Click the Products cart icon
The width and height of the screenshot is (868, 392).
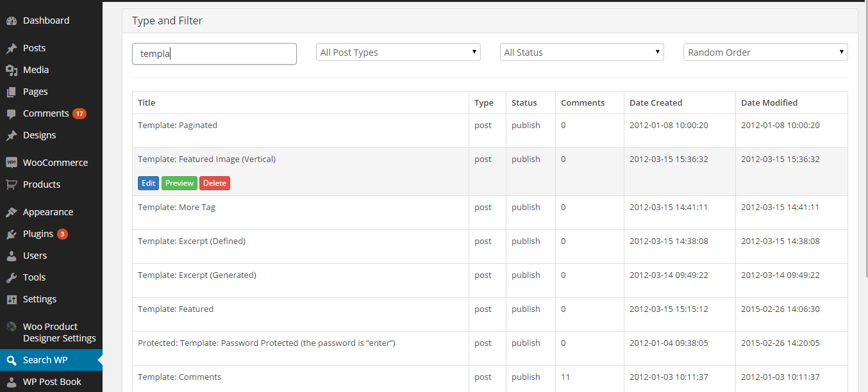pyautogui.click(x=12, y=184)
